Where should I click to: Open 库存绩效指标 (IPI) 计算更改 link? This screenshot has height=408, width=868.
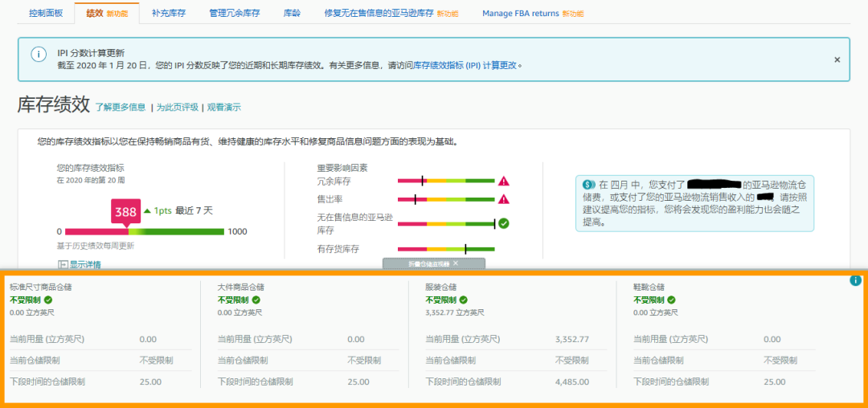465,65
